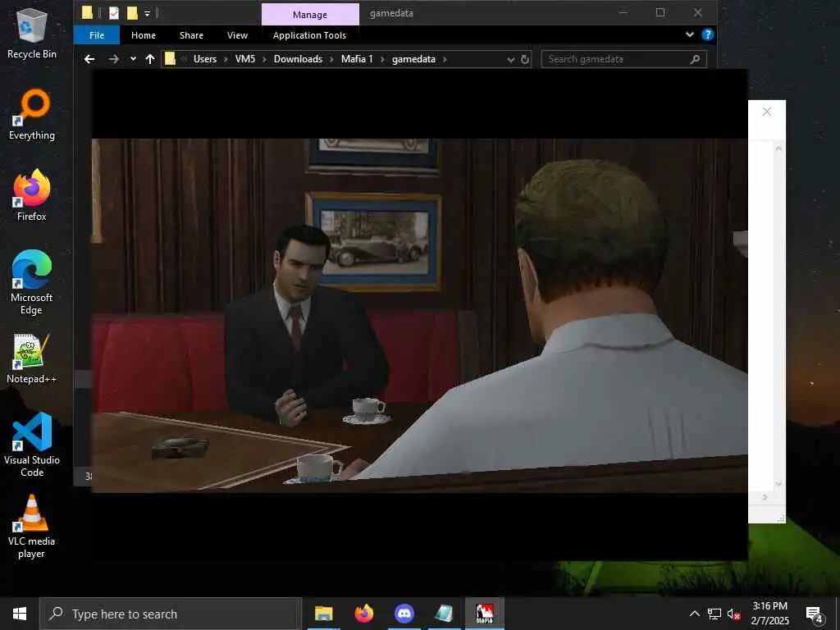Screen dimensions: 840x630
Task: Go forward in Explorer navigation
Action: 113,59
